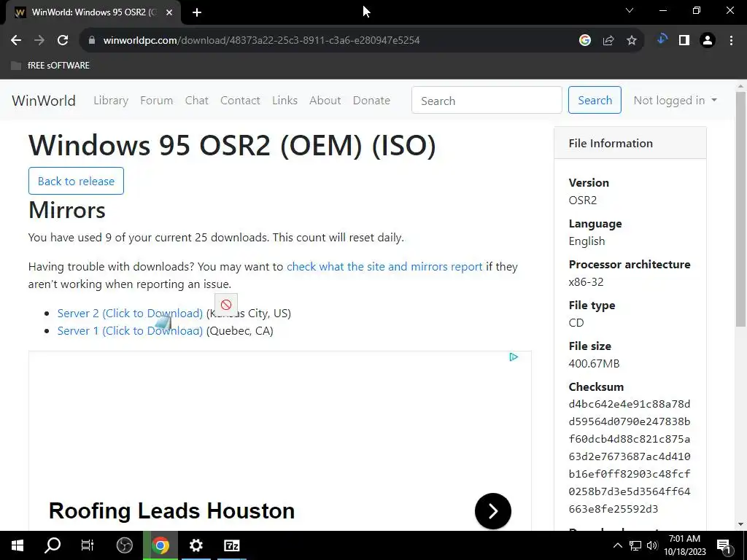747x560 pixels.
Task: Open Chrome three-dot menu
Action: 731,41
